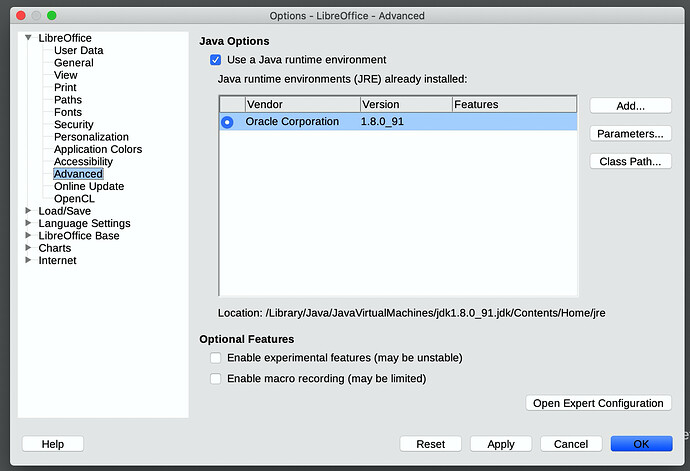Click the Features column header

(x=514, y=104)
